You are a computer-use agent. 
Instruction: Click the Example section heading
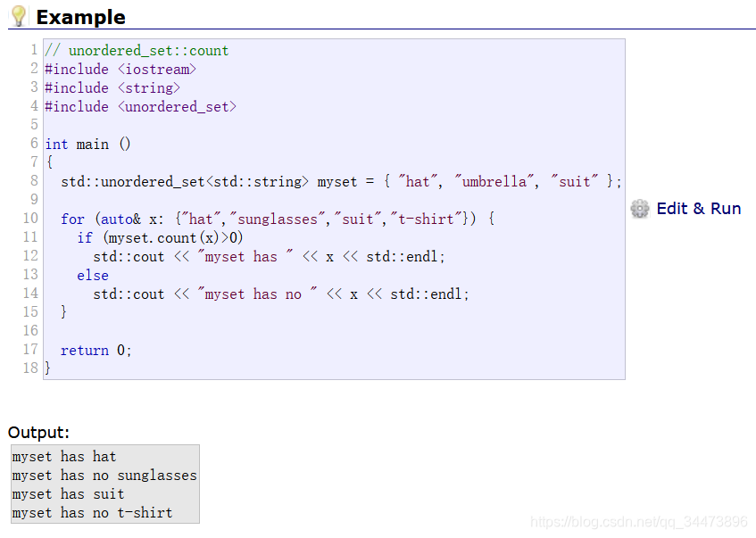click(80, 17)
